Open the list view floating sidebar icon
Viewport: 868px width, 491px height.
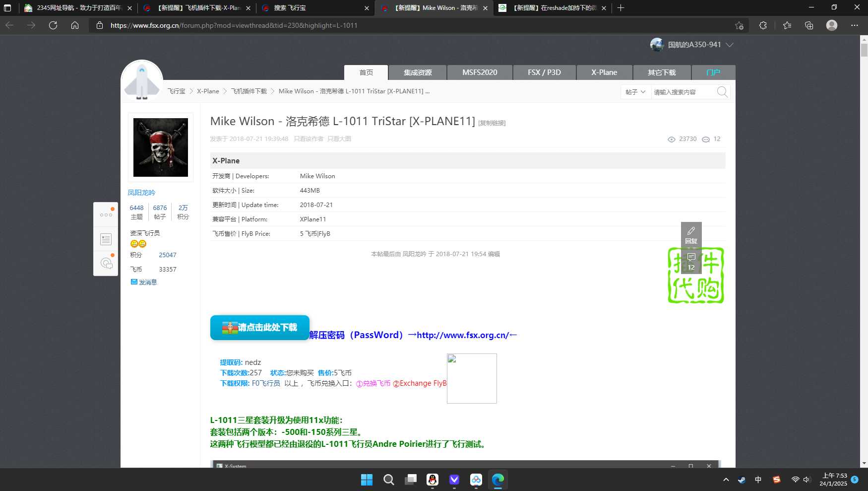tap(106, 239)
